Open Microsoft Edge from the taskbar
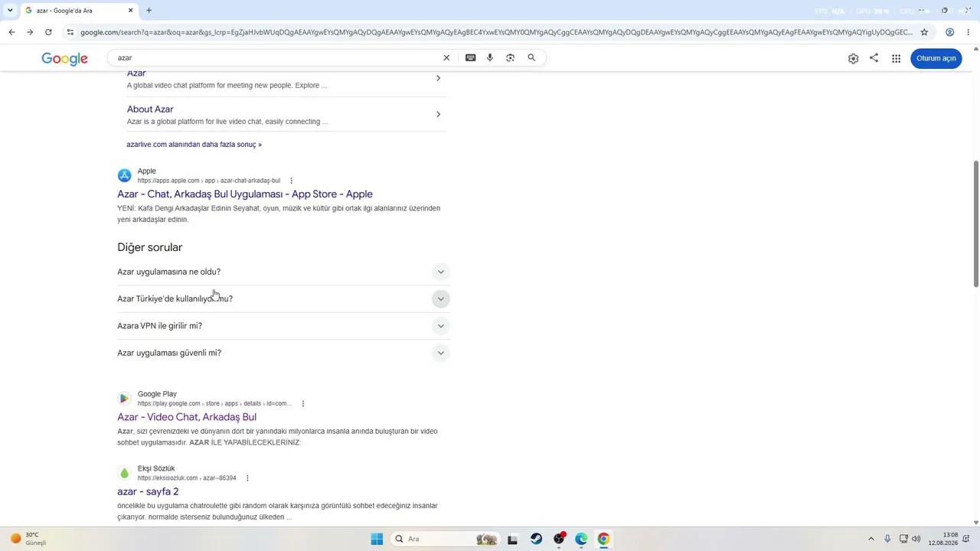 [x=581, y=539]
